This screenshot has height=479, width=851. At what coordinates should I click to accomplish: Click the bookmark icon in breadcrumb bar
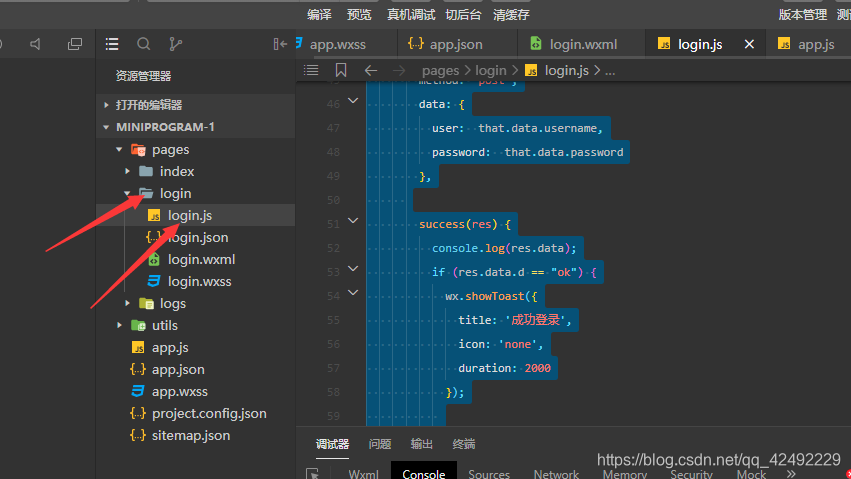pyautogui.click(x=341, y=70)
